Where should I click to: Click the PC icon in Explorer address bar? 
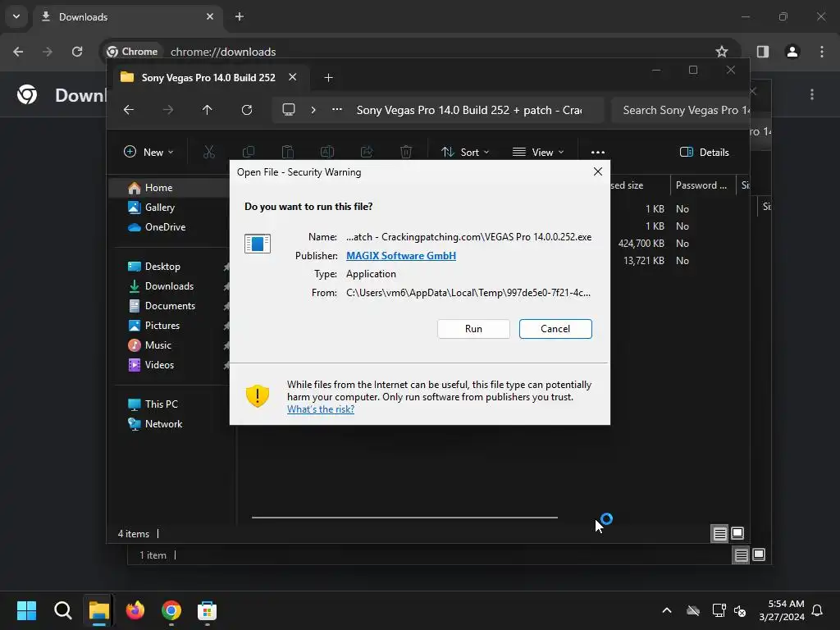[x=289, y=110]
